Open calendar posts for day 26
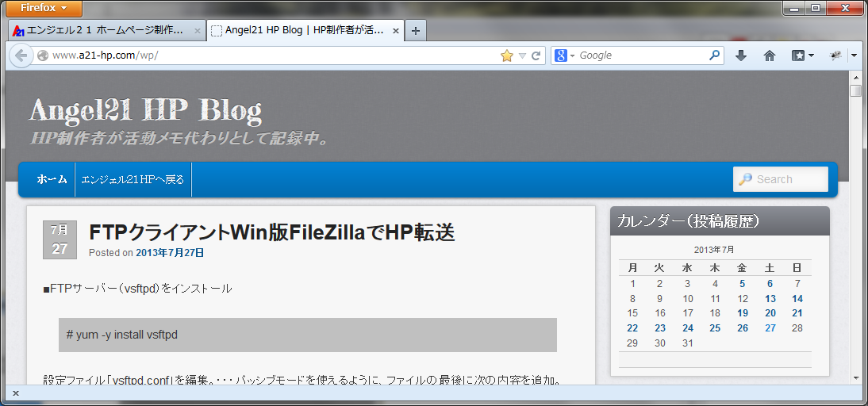The height and width of the screenshot is (406, 868). point(743,328)
